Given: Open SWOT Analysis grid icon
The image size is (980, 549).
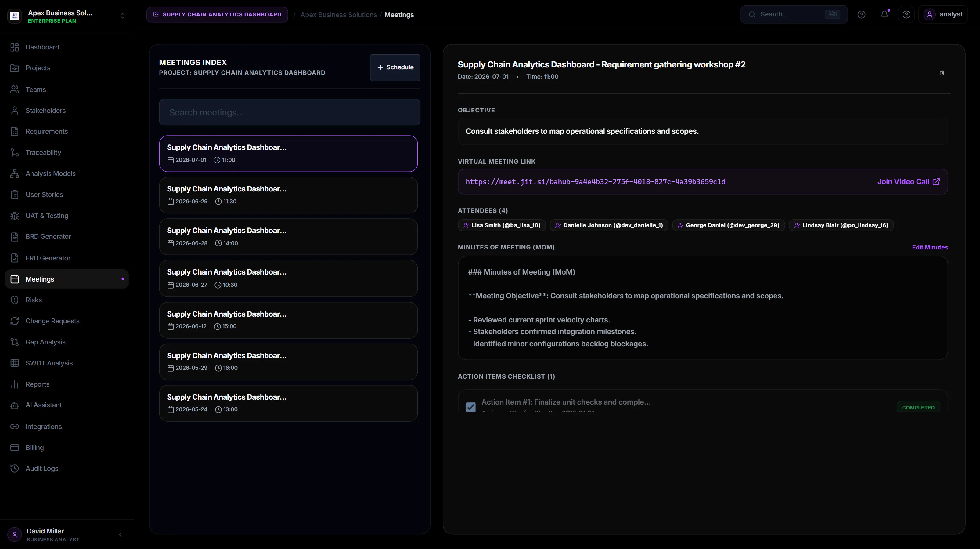Looking at the screenshot, I should click(x=14, y=363).
